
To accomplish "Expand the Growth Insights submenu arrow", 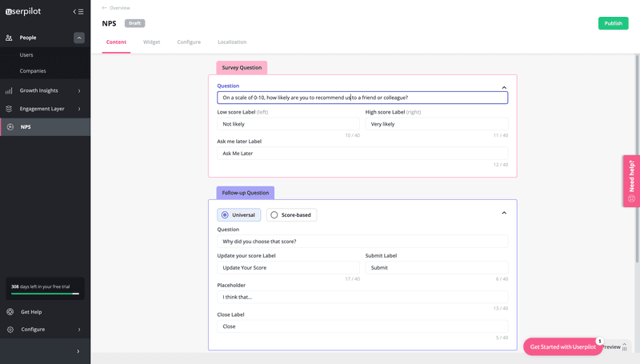I will tap(79, 90).
